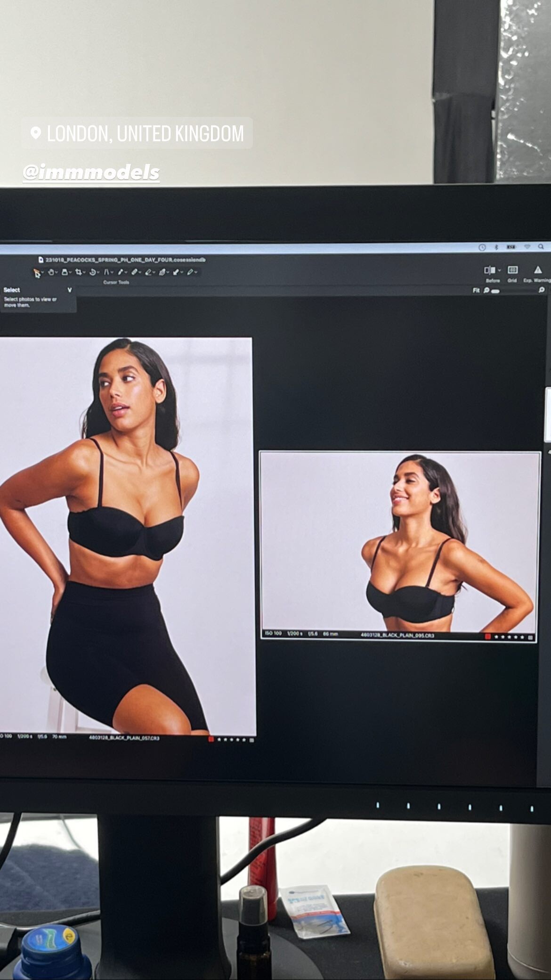Open the Before view options dropdown arrow
This screenshot has height=980, width=551.
point(499,270)
